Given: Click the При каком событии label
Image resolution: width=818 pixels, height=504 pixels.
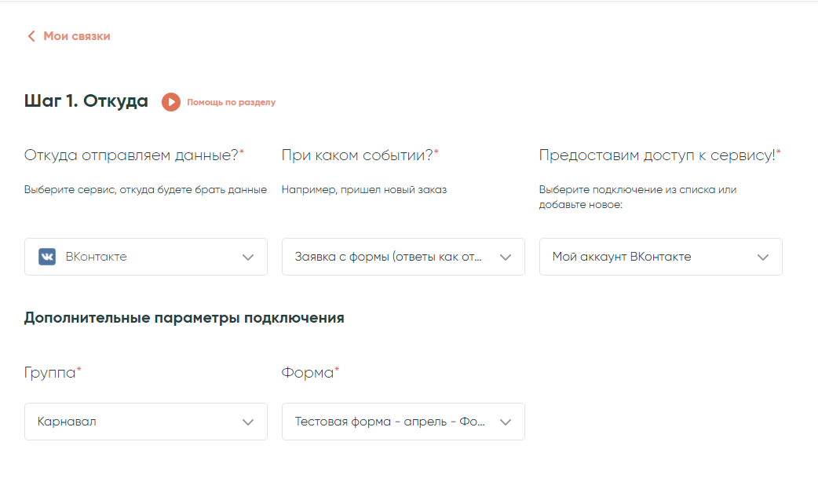Looking at the screenshot, I should [x=359, y=155].
